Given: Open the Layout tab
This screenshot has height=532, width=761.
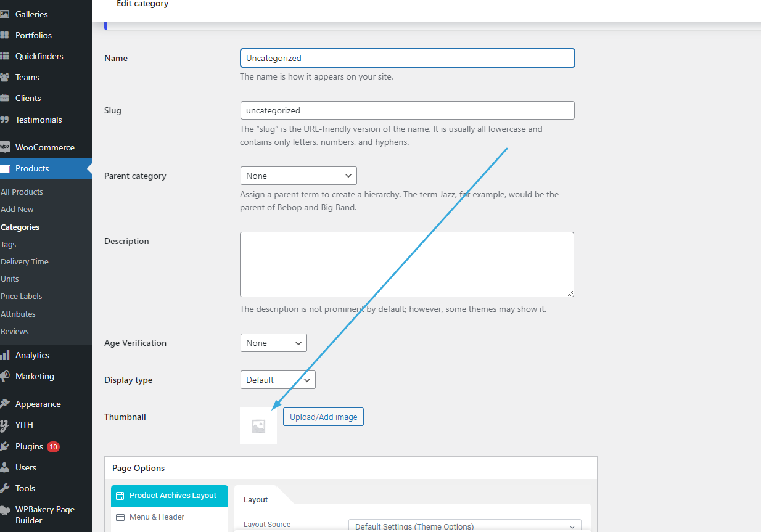Looking at the screenshot, I should [x=256, y=500].
